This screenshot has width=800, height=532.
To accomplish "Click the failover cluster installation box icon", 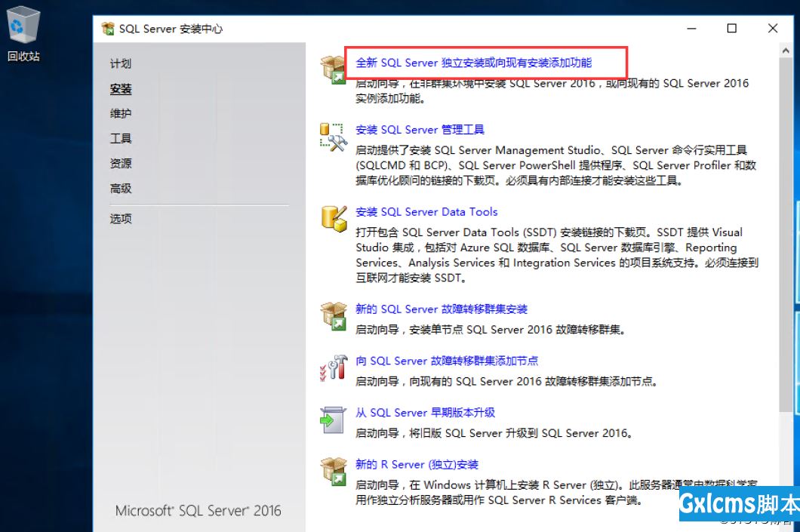I will pyautogui.click(x=334, y=315).
